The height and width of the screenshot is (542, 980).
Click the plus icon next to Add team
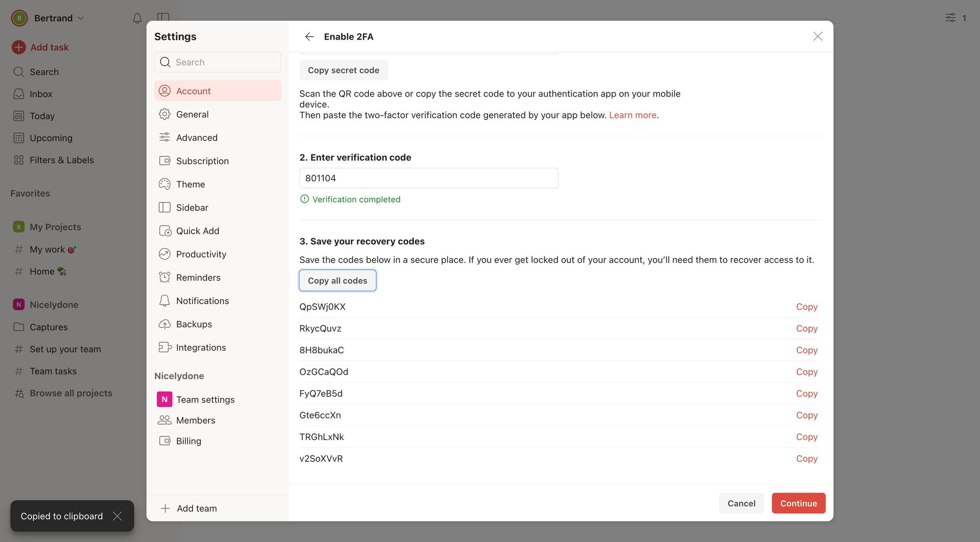(x=165, y=509)
